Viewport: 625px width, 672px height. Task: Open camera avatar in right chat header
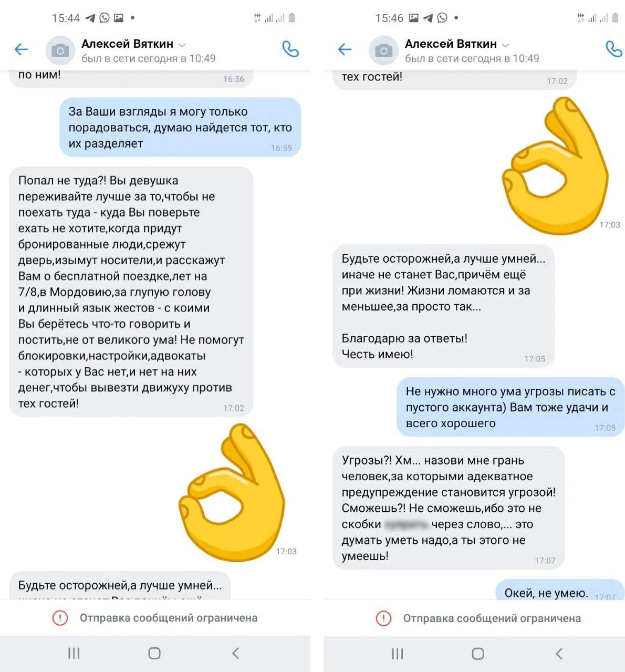(384, 50)
